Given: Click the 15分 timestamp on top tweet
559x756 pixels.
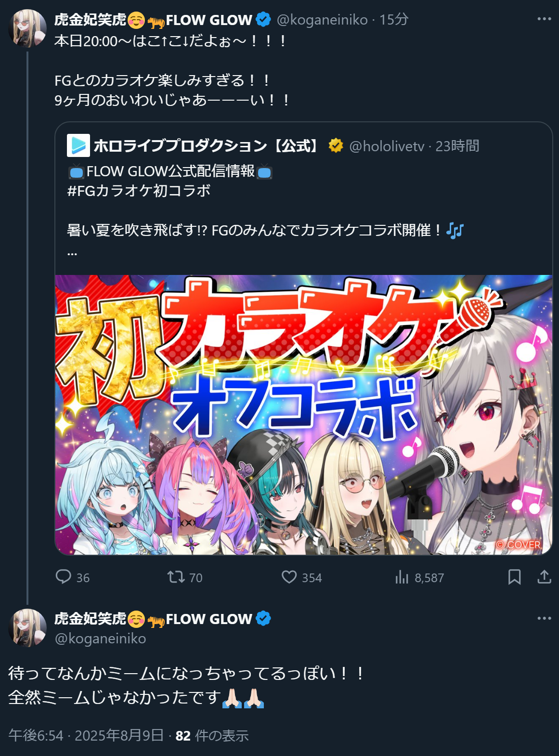Looking at the screenshot, I should (394, 20).
